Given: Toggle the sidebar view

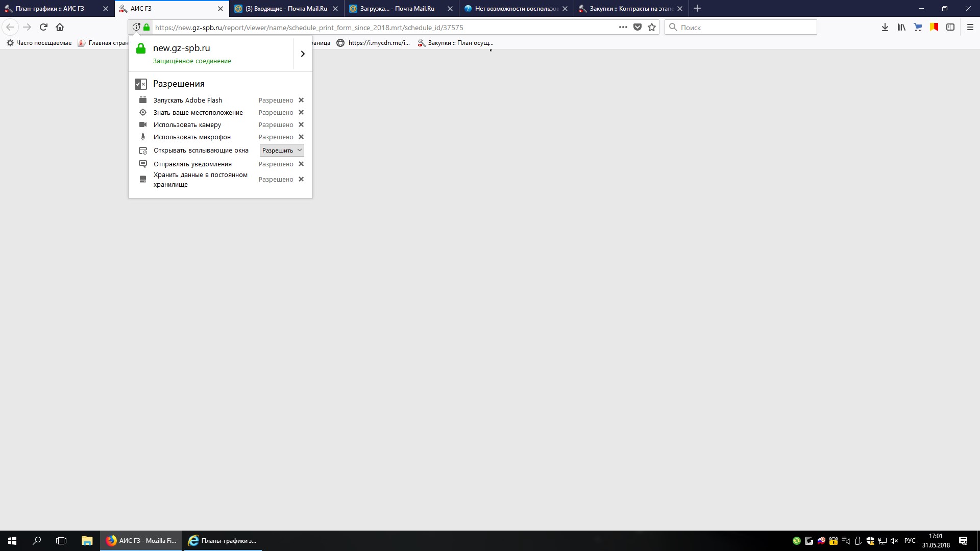Looking at the screenshot, I should pyautogui.click(x=950, y=28).
